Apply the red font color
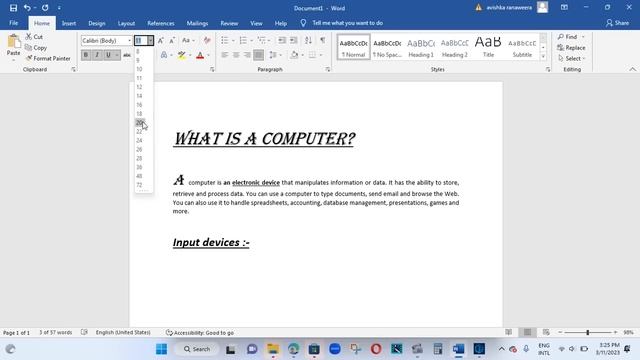 pos(200,55)
